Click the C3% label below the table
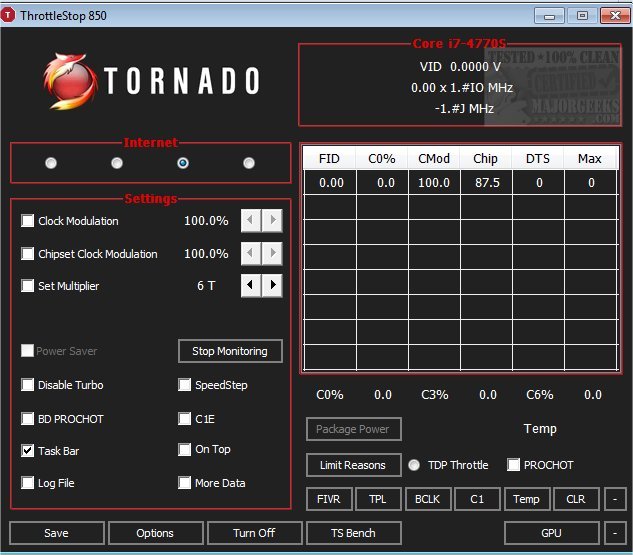 pos(435,394)
